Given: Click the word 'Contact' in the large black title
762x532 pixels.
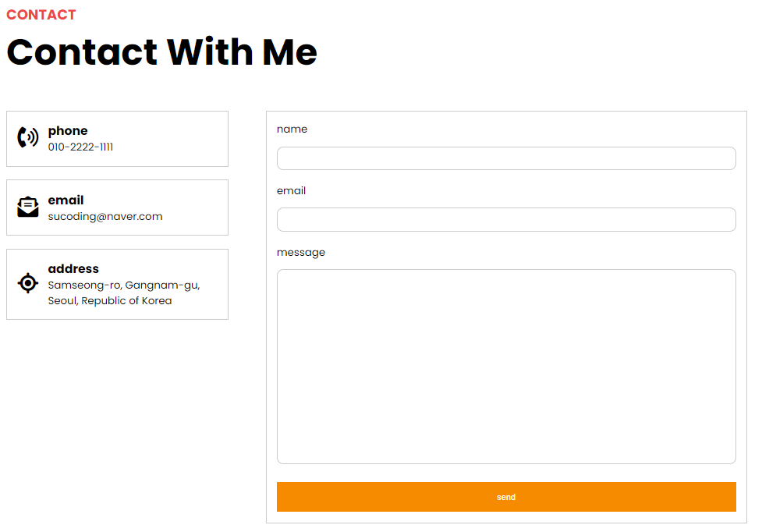Looking at the screenshot, I should (x=82, y=52).
